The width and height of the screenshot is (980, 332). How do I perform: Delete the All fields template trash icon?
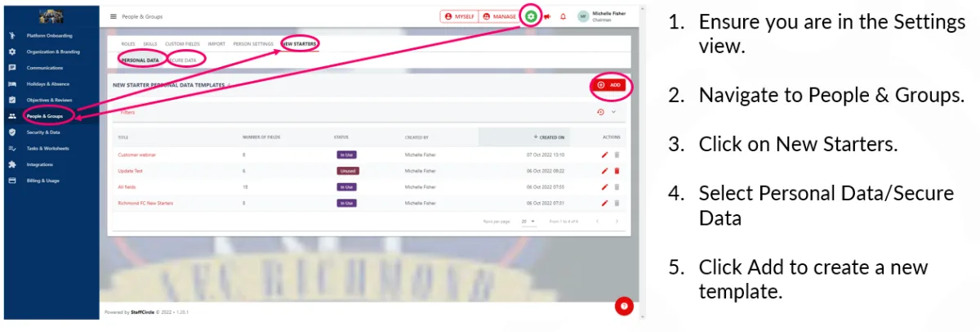pyautogui.click(x=617, y=187)
